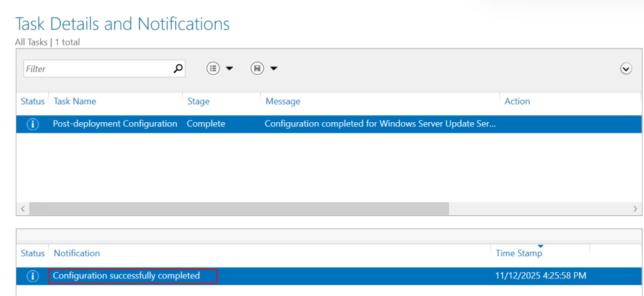The width and height of the screenshot is (644, 296).
Task: Expand the collapsed panel with chevron button
Action: click(626, 69)
